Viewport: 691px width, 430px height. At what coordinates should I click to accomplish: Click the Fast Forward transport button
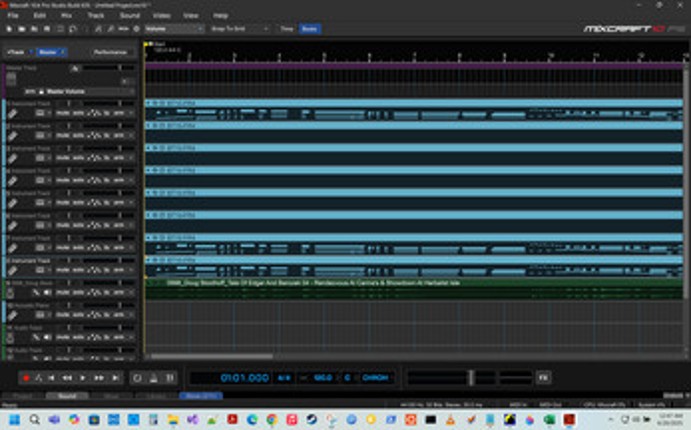point(98,378)
